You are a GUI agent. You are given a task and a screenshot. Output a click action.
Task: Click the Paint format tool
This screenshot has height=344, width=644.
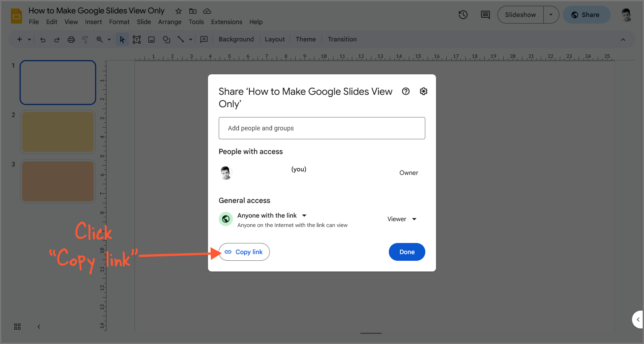point(85,39)
